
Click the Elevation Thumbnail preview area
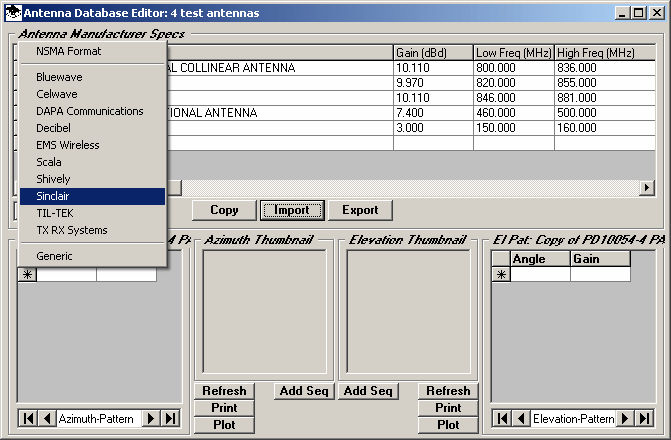pos(408,312)
